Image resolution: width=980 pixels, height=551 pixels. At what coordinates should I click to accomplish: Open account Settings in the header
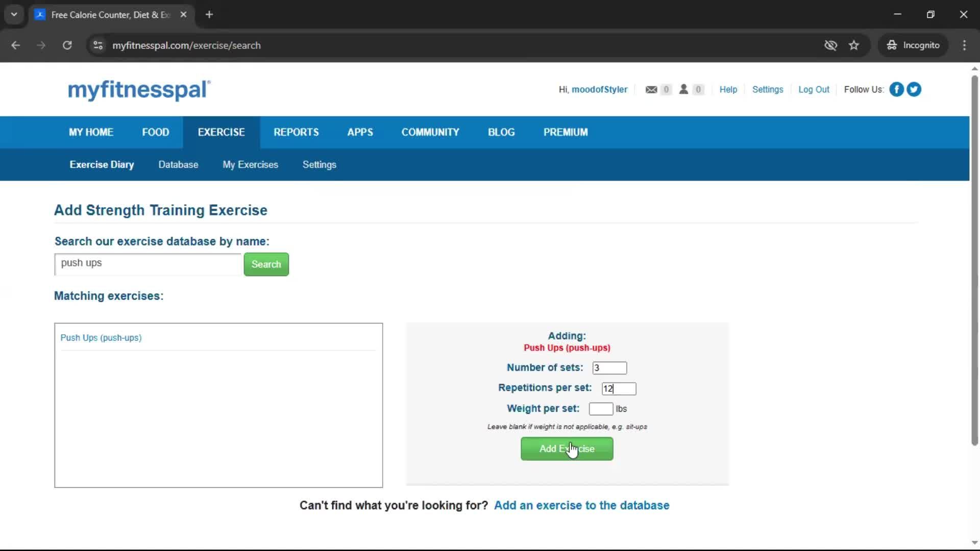[768, 89]
